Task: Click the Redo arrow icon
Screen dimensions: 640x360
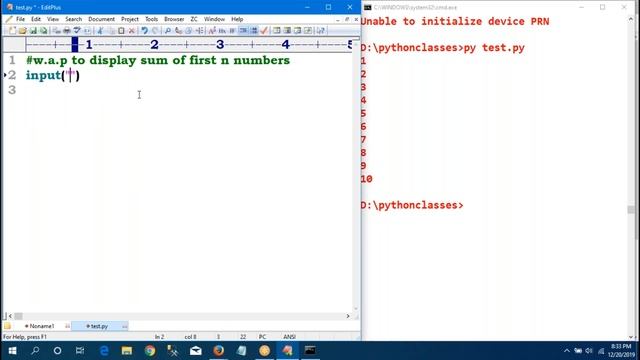Action: click(x=155, y=31)
